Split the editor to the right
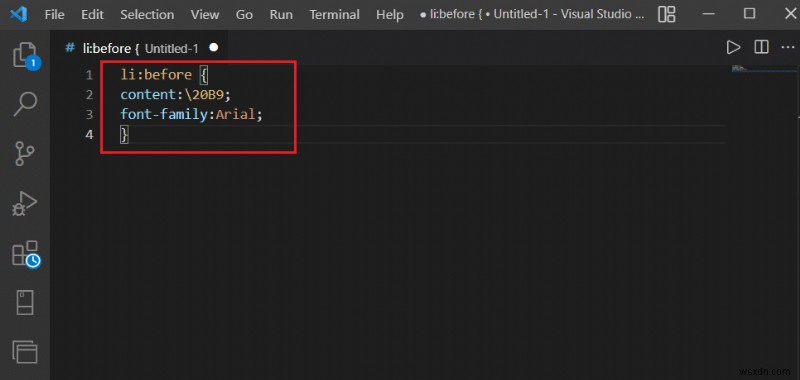The width and height of the screenshot is (800, 380). (761, 47)
